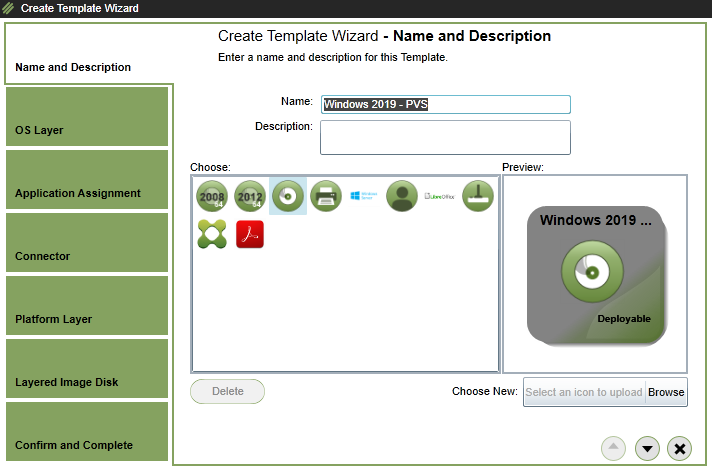This screenshot has height=470, width=712.
Task: Click the down arrow to go next
Action: tap(647, 448)
